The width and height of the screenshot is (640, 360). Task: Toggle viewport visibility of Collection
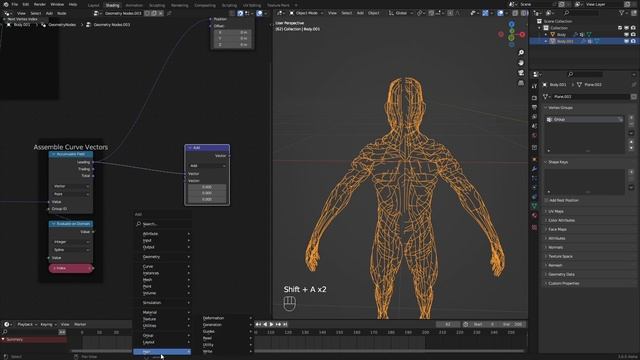pyautogui.click(x=627, y=28)
